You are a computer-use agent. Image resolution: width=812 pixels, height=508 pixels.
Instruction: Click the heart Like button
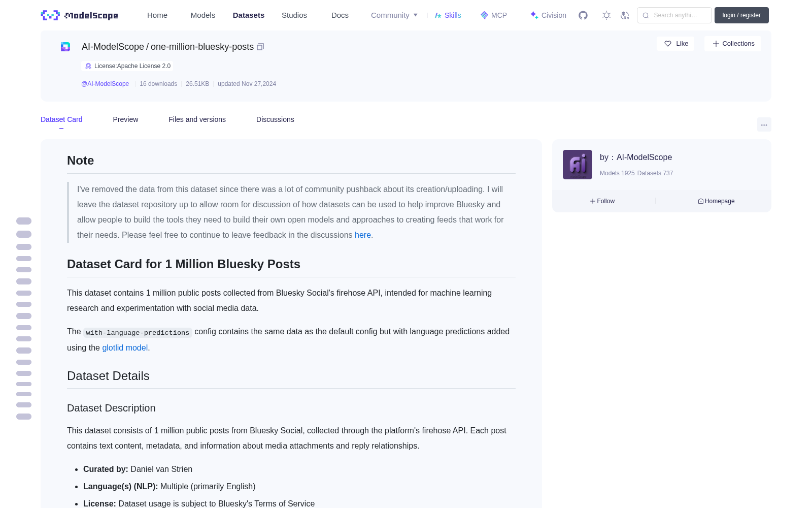pos(675,44)
